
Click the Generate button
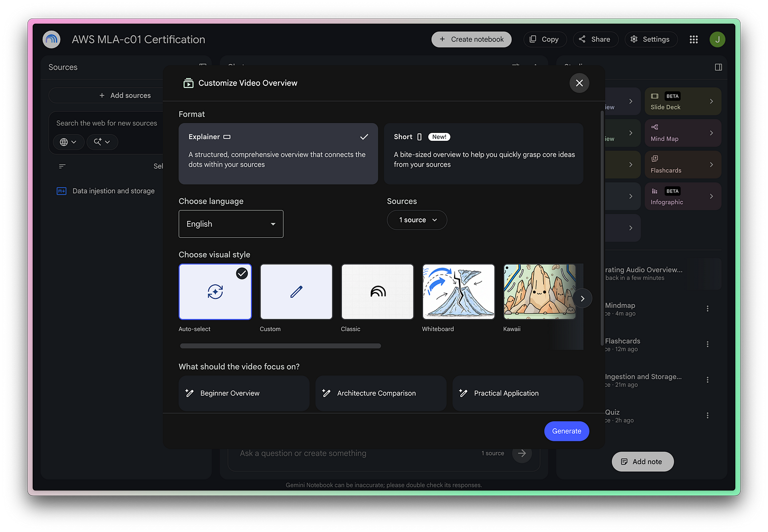click(567, 431)
